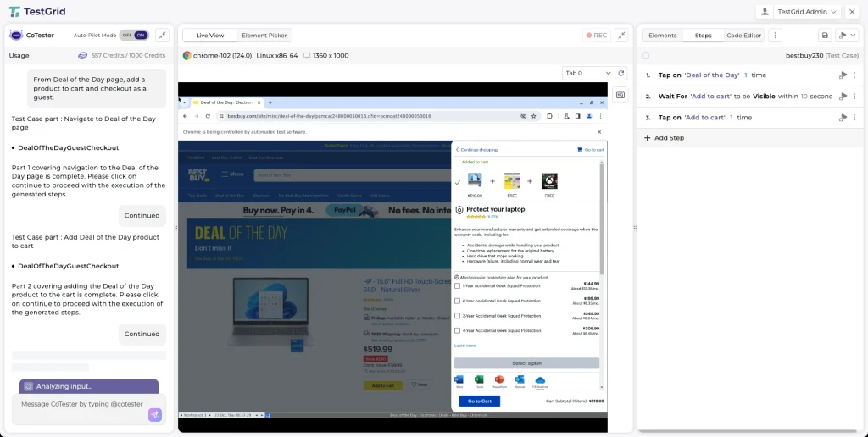Open the Steps tab
The width and height of the screenshot is (868, 437).
click(703, 36)
